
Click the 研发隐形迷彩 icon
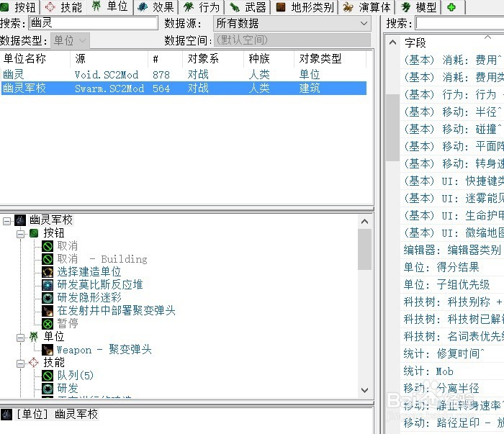[x=48, y=298]
